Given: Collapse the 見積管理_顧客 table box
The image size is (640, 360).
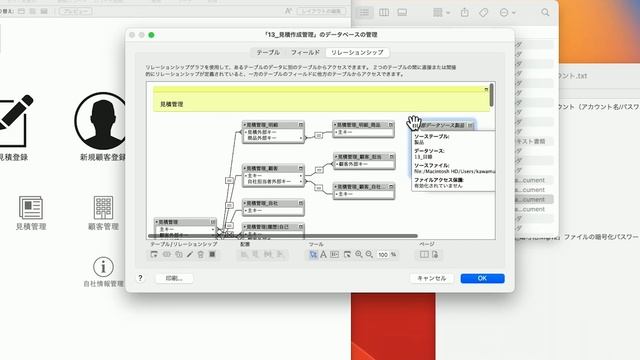Looking at the screenshot, I should tap(301, 168).
